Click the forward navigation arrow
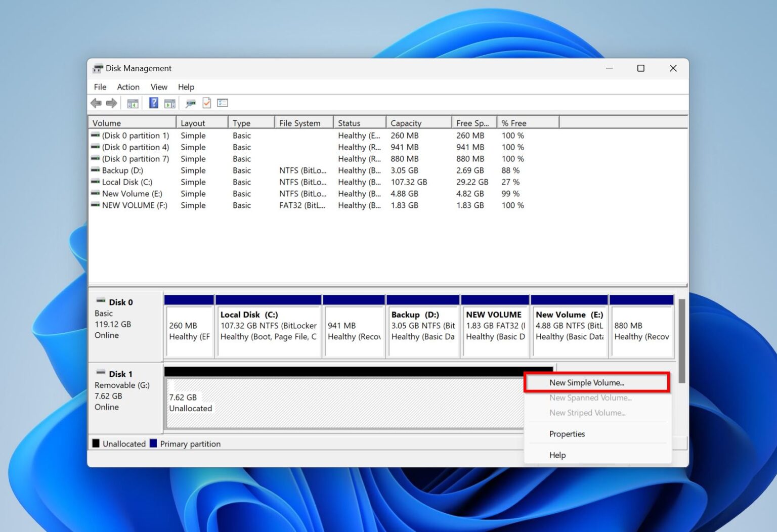The width and height of the screenshot is (777, 532). (x=111, y=103)
